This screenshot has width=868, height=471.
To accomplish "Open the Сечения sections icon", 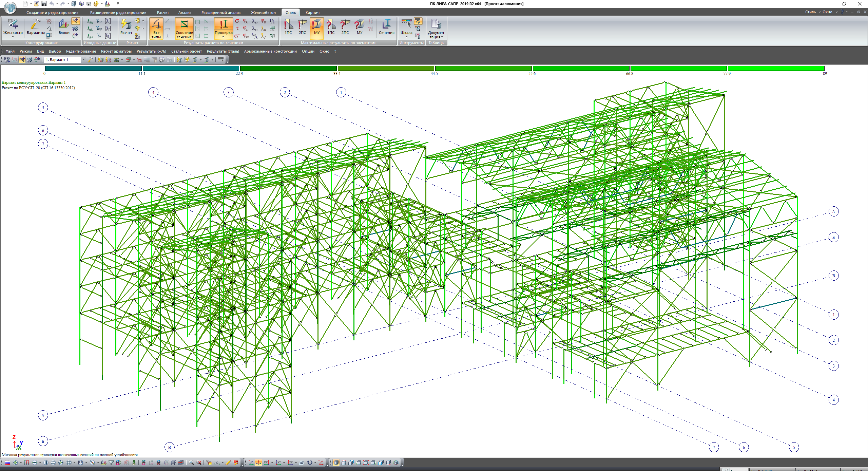I will tap(386, 27).
